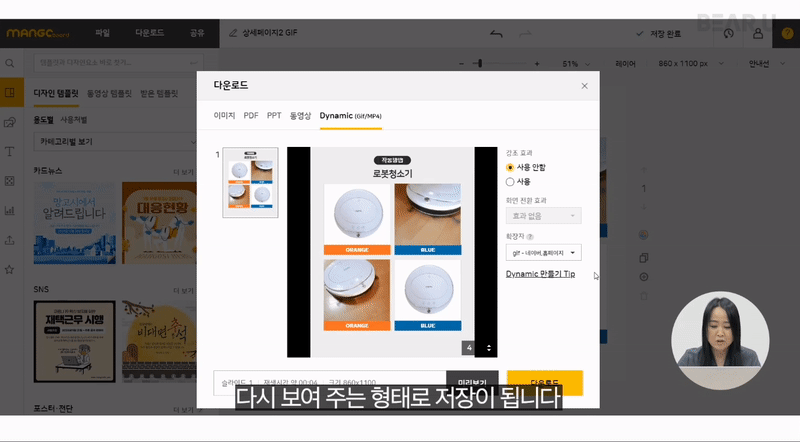Switch to the PDF tab
800x442 pixels.
251,116
